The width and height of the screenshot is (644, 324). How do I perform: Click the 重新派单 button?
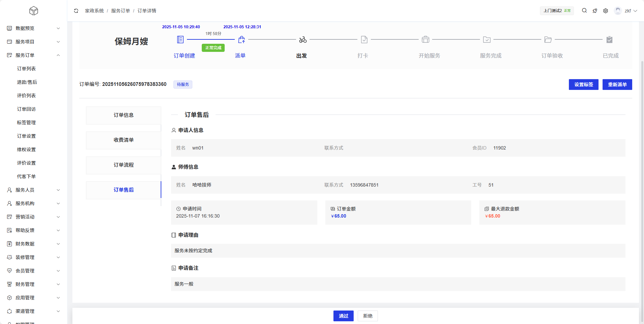click(x=617, y=85)
